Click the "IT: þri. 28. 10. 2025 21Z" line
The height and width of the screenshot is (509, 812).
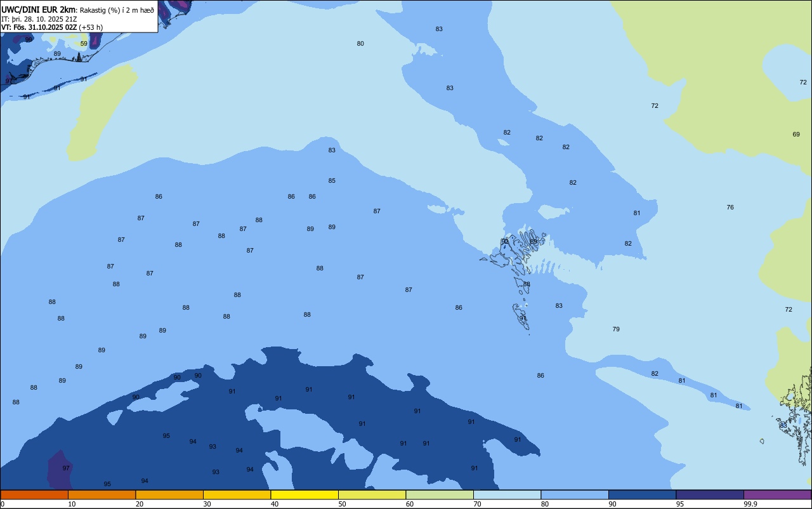click(x=39, y=19)
